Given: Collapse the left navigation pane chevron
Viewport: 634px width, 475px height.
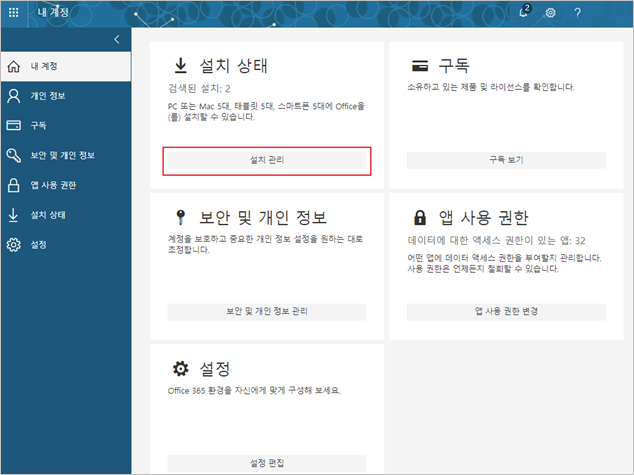Looking at the screenshot, I should pos(116,39).
